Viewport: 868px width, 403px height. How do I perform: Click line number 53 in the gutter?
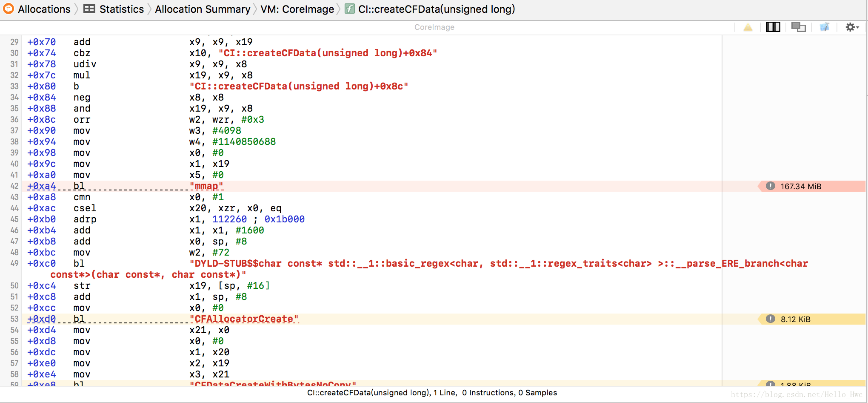pyautogui.click(x=14, y=319)
